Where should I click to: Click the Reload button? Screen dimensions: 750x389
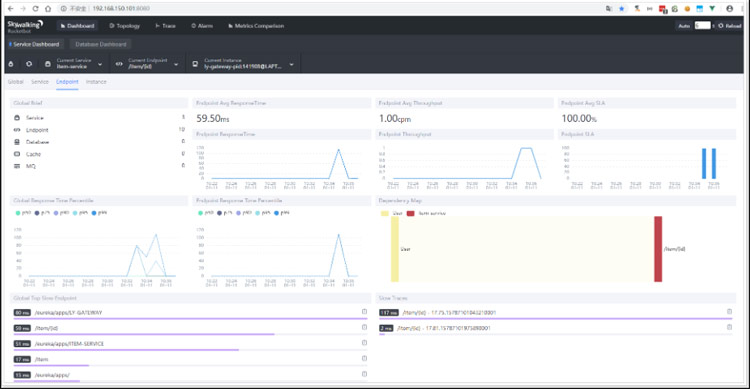729,26
